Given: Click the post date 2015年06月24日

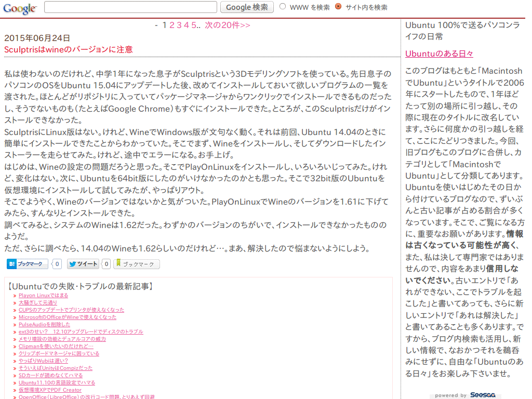Looking at the screenshot, I should [x=37, y=38].
